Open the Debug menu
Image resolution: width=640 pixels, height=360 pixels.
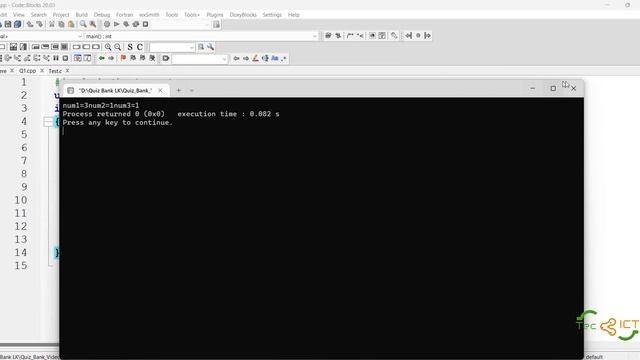coord(102,15)
